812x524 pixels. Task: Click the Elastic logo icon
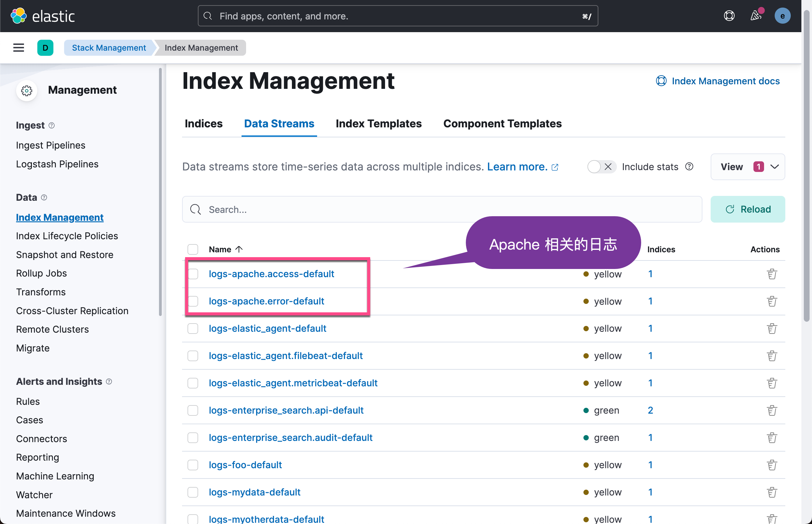tap(19, 16)
